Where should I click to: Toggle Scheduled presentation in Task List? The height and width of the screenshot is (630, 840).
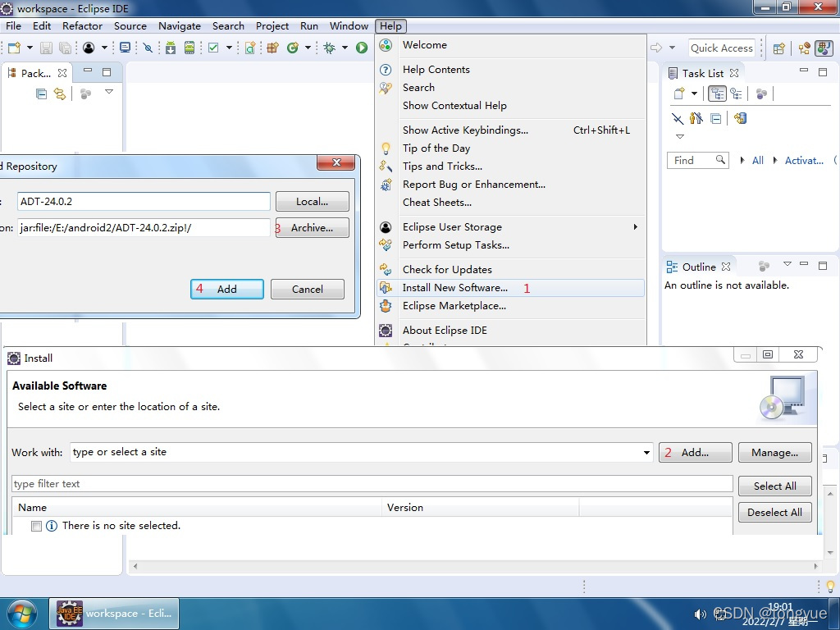click(x=737, y=94)
